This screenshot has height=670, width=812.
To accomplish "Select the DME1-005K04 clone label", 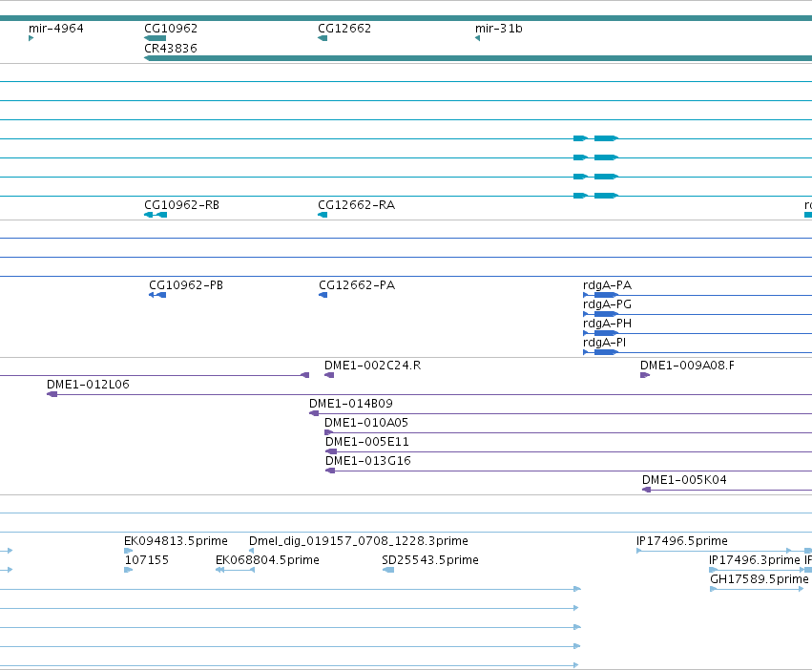I will [684, 480].
